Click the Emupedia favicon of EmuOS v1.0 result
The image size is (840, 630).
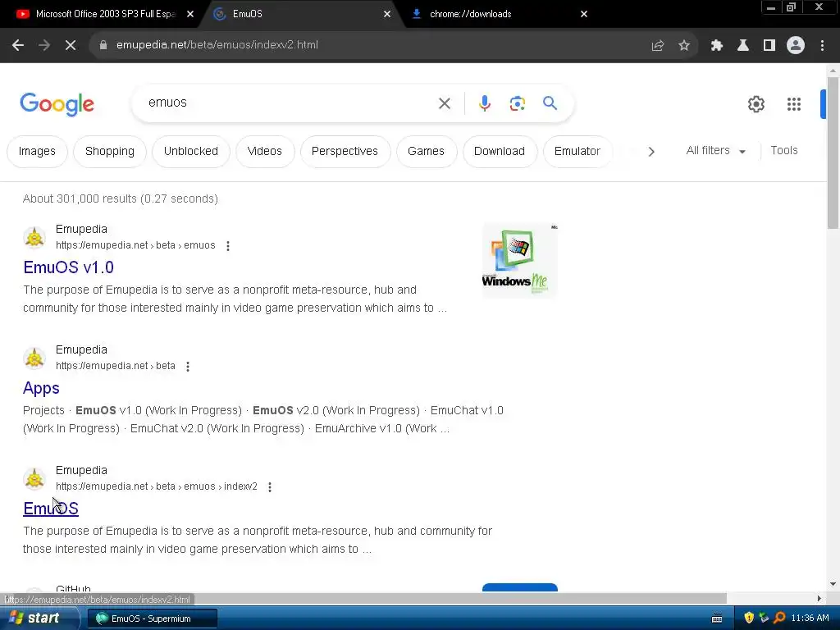[x=34, y=237]
